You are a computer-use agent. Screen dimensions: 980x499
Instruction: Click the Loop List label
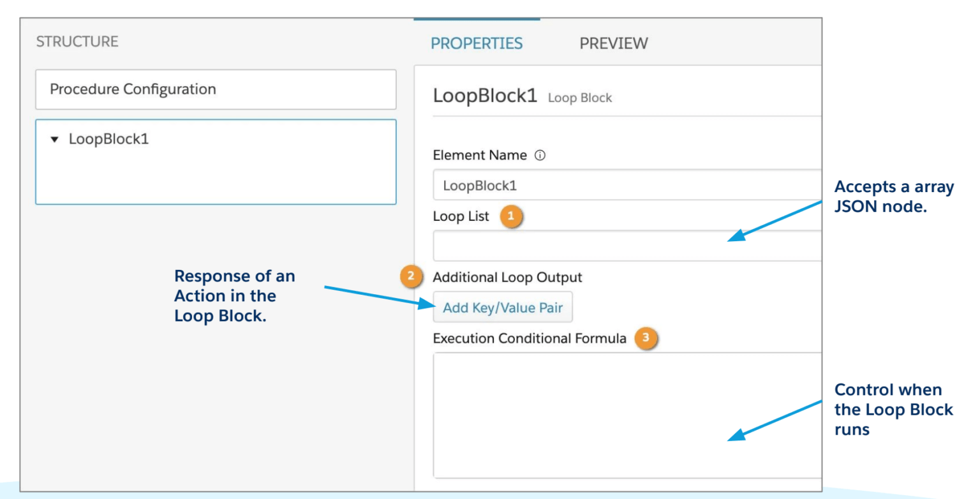coord(461,216)
